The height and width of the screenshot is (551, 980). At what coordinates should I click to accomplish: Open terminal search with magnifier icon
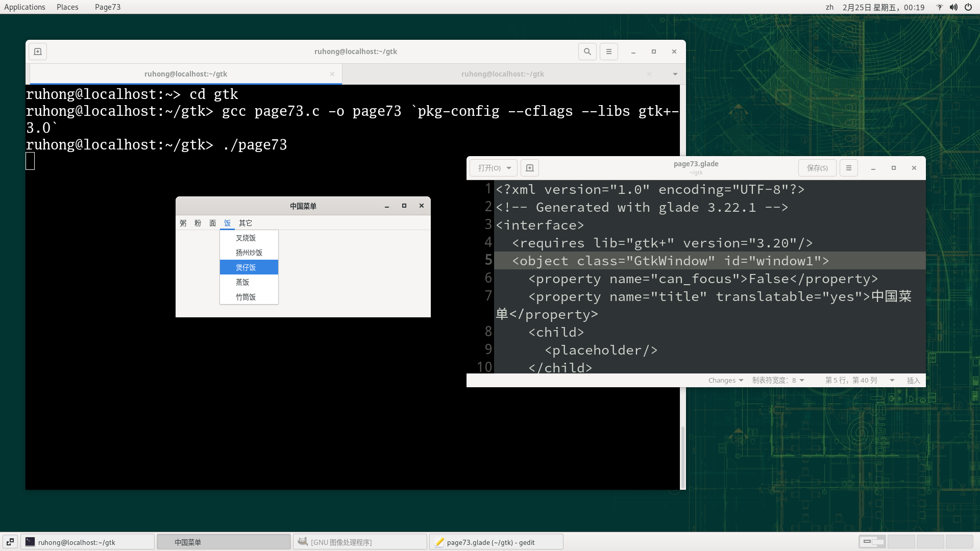[587, 52]
